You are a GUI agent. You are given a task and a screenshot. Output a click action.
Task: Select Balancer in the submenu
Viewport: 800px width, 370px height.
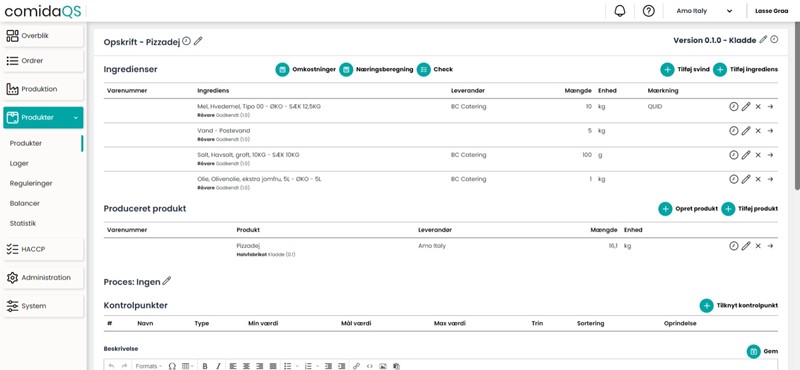click(24, 203)
